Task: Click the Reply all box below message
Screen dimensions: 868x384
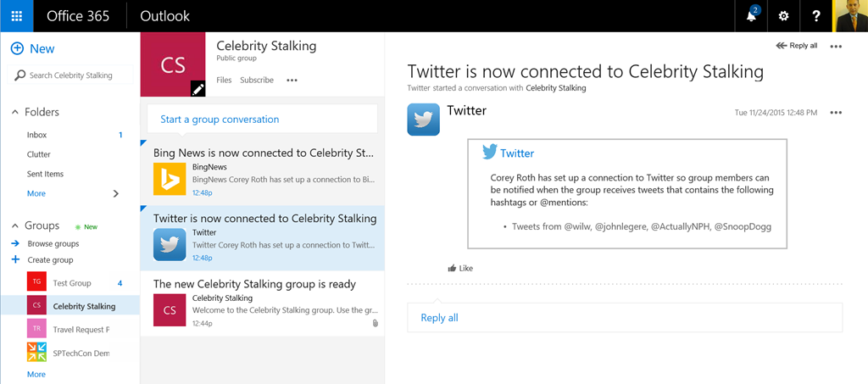Action: 625,318
